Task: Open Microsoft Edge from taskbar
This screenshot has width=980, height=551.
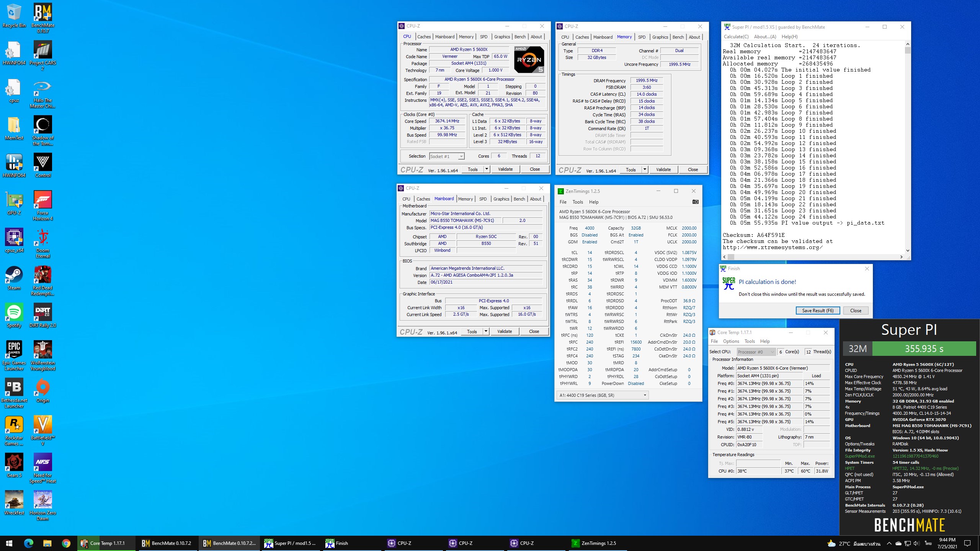Action: tap(29, 543)
